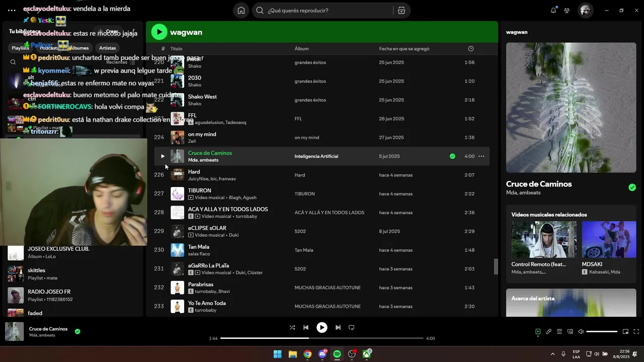Open Discord from the taskbar
The image size is (644, 362).
323,354
